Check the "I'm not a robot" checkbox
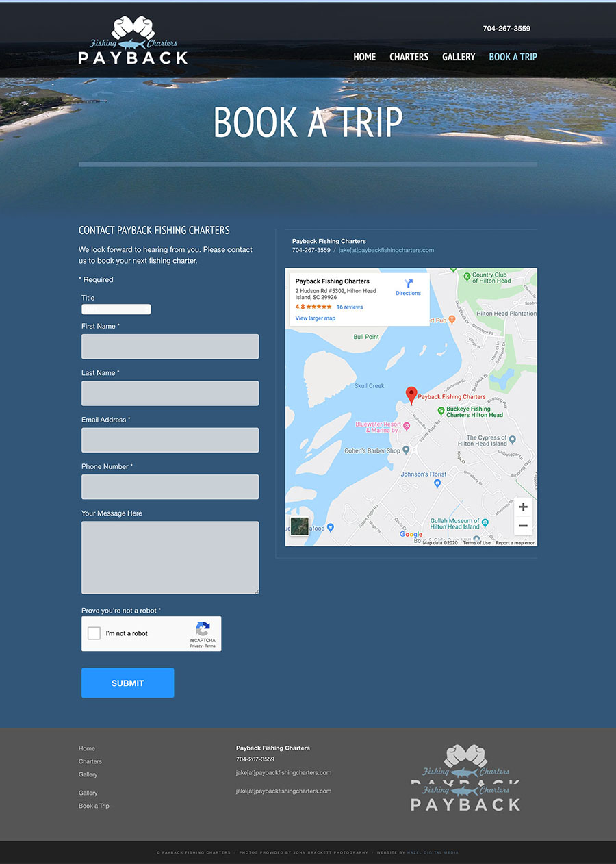Image resolution: width=616 pixels, height=864 pixels. [94, 633]
